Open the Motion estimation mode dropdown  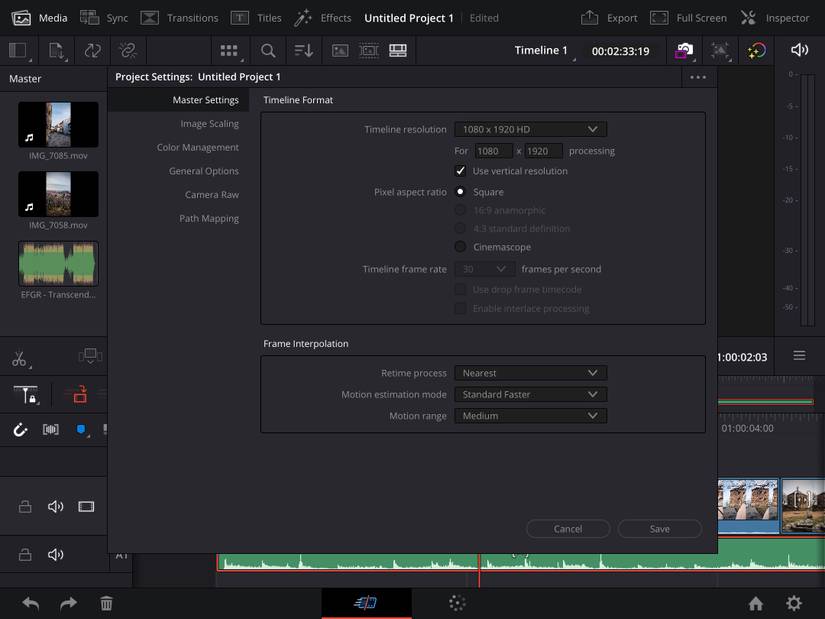(x=530, y=394)
